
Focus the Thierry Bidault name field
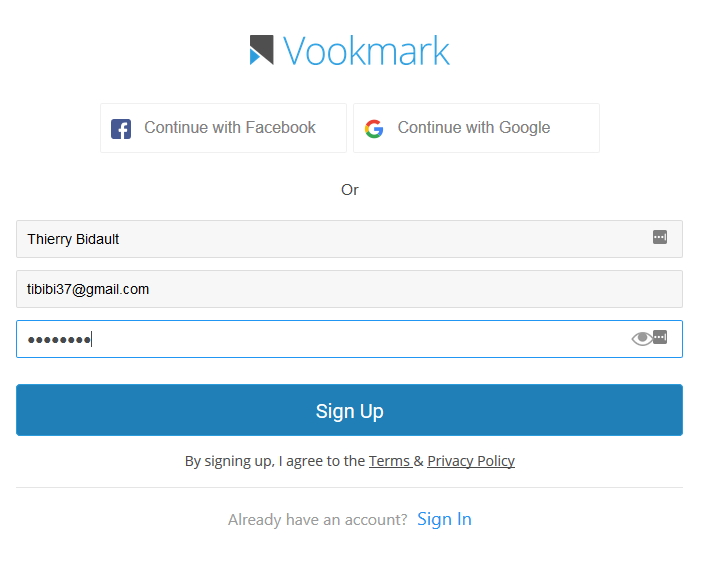349,239
